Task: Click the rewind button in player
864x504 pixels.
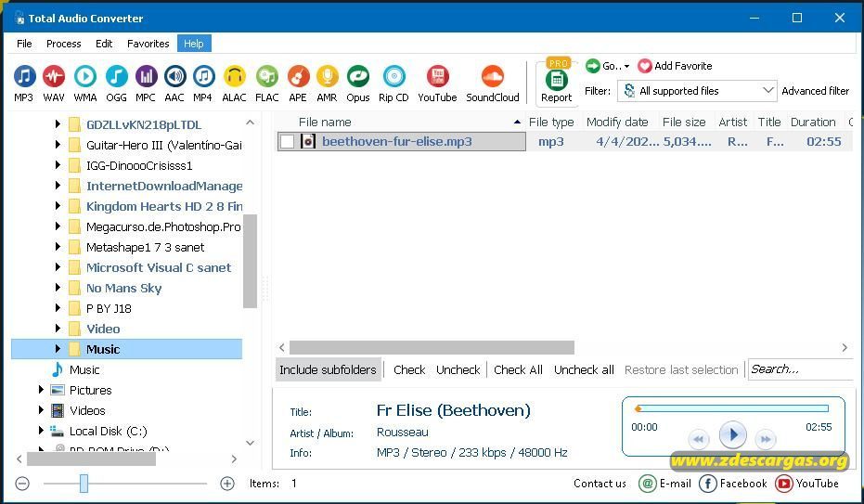Action: [x=699, y=439]
